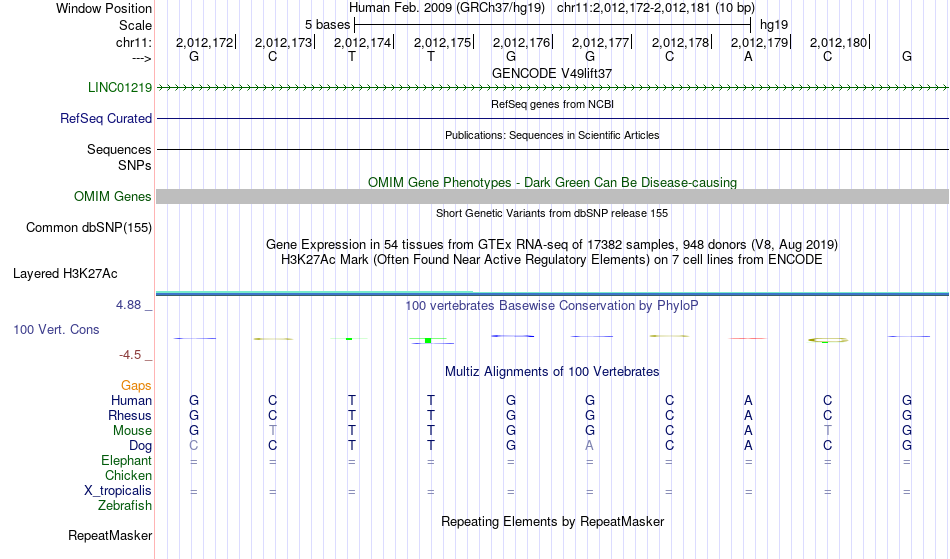This screenshot has height=559, width=950.
Task: Click the 2,012,175 position label in ruler
Action: [x=443, y=42]
